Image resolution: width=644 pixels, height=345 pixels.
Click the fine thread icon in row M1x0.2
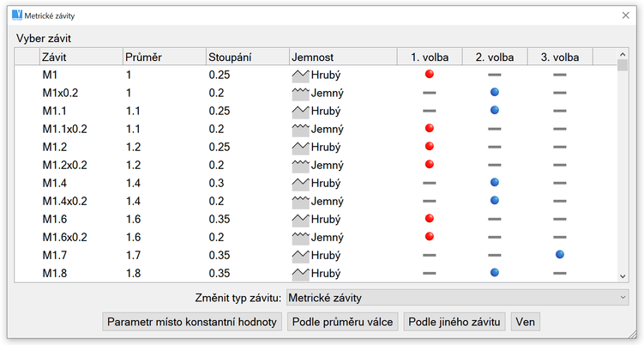pyautogui.click(x=300, y=93)
